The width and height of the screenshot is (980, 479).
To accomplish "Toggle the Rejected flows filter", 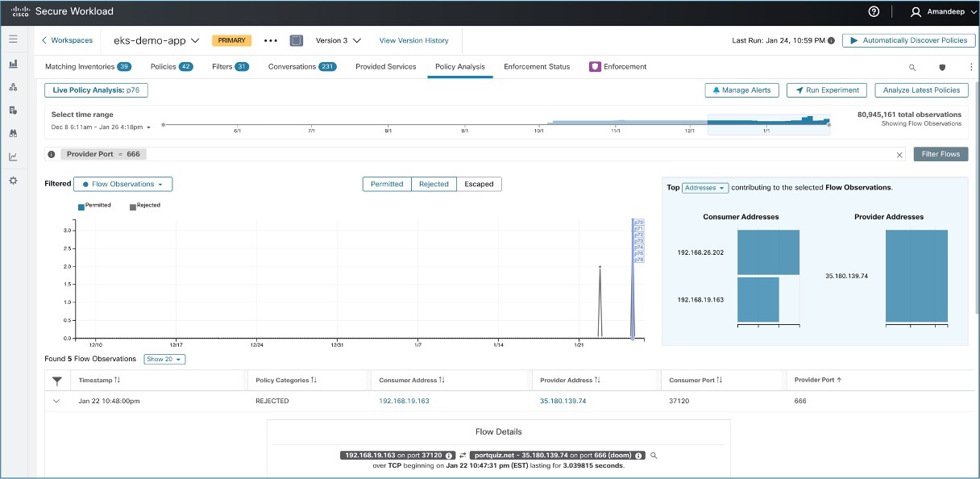I will tap(434, 184).
